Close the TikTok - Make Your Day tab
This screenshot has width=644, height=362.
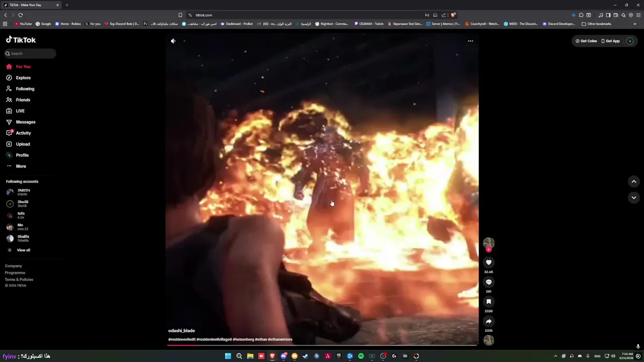point(57,5)
